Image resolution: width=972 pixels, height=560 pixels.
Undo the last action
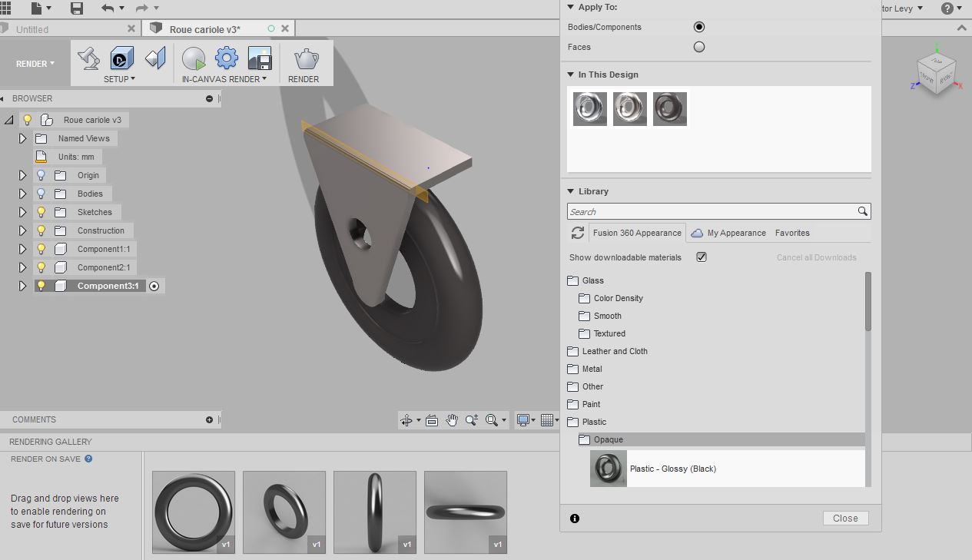(108, 8)
